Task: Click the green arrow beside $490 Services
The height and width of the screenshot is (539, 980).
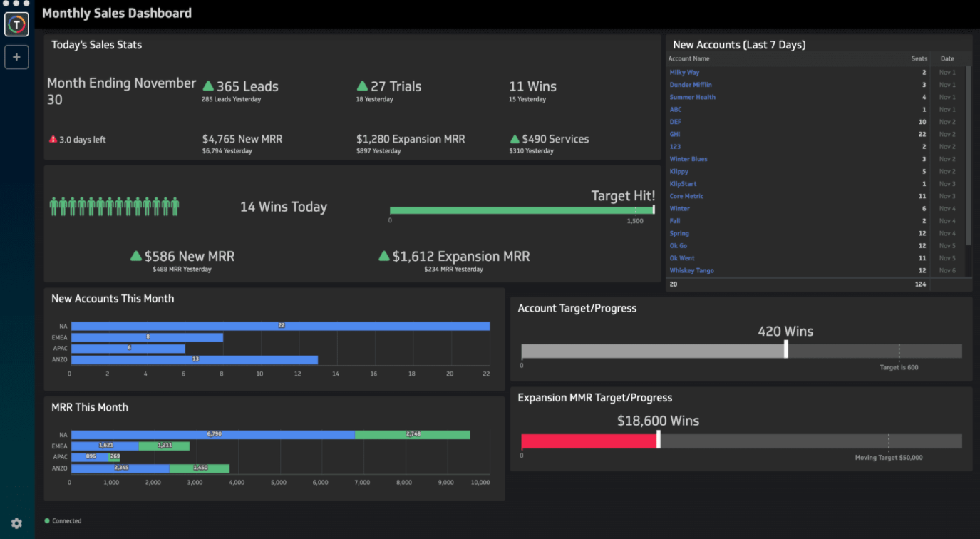Action: [x=515, y=139]
